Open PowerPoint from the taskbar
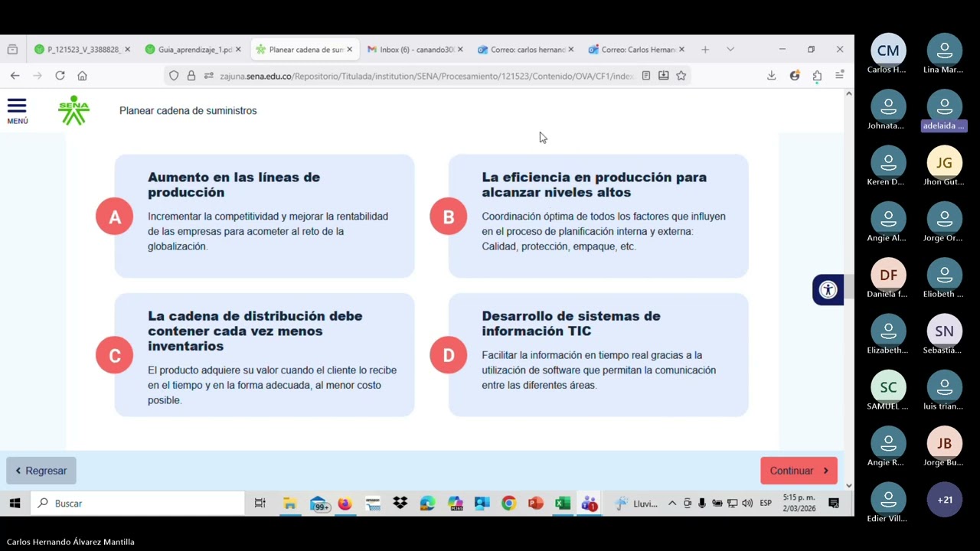This screenshot has height=551, width=980. click(x=535, y=503)
